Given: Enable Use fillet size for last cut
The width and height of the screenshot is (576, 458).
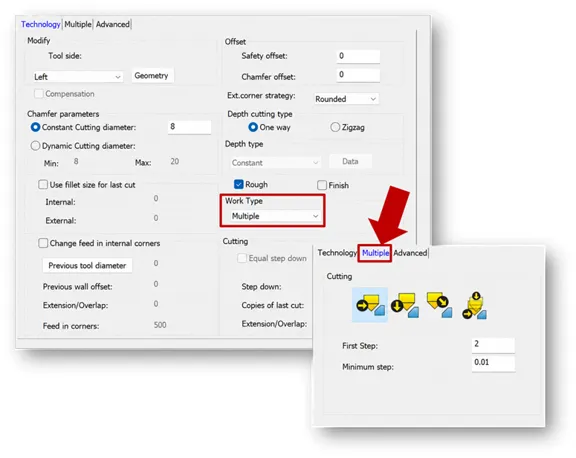Looking at the screenshot, I should click(x=43, y=184).
